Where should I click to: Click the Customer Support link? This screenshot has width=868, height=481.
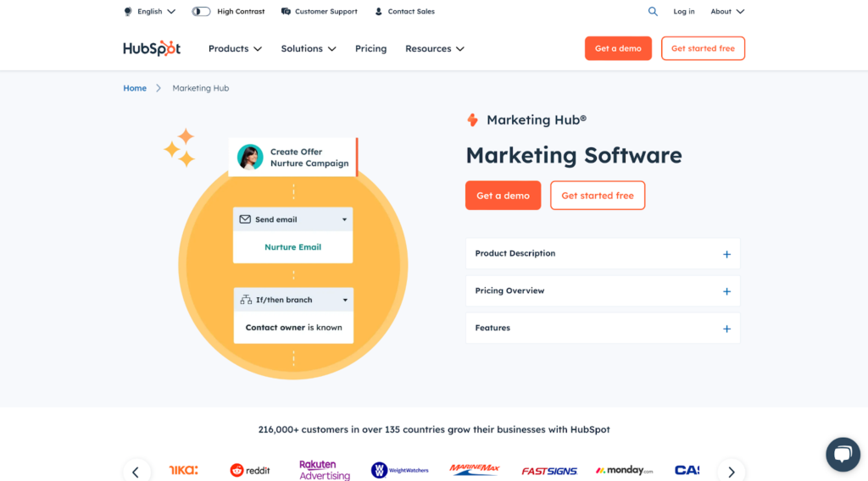click(326, 12)
